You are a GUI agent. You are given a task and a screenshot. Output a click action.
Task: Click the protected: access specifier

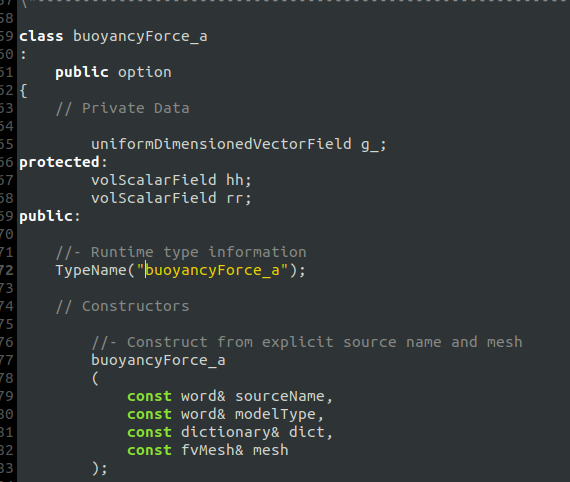[x=63, y=162]
